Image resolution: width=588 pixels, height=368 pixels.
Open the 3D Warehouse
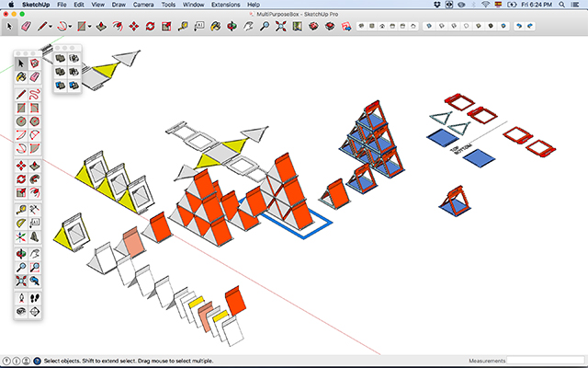(x=313, y=27)
